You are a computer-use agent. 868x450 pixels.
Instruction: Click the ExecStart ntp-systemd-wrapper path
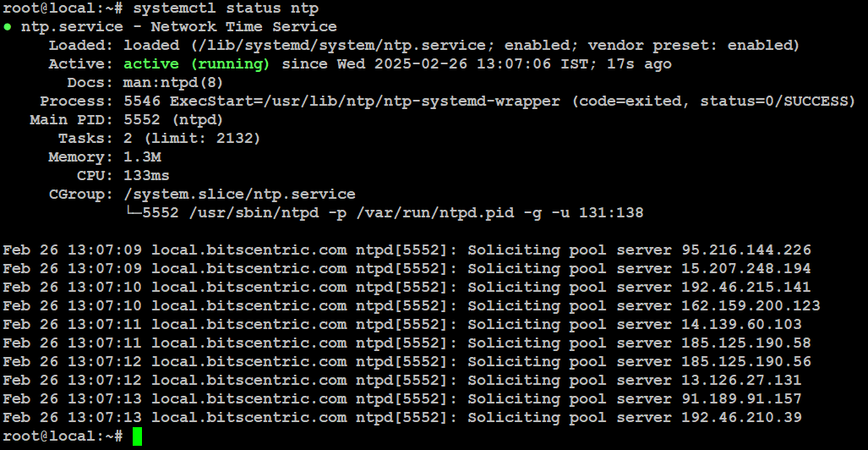(x=365, y=102)
